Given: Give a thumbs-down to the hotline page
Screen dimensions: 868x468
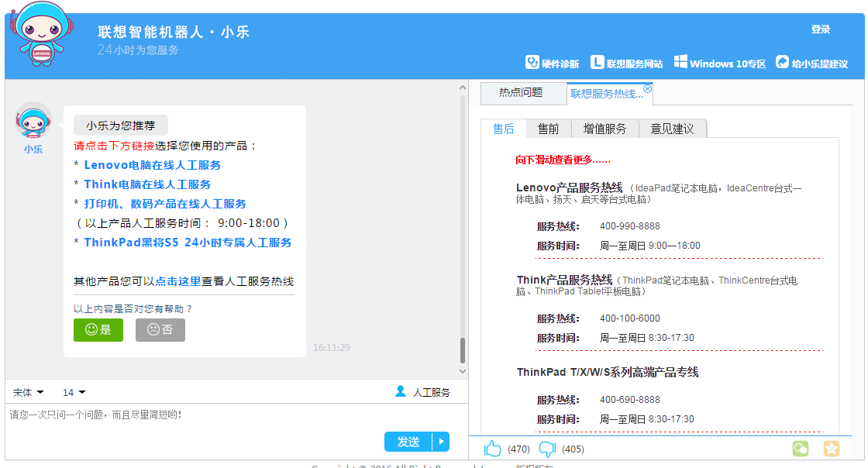Looking at the screenshot, I should 547,449.
